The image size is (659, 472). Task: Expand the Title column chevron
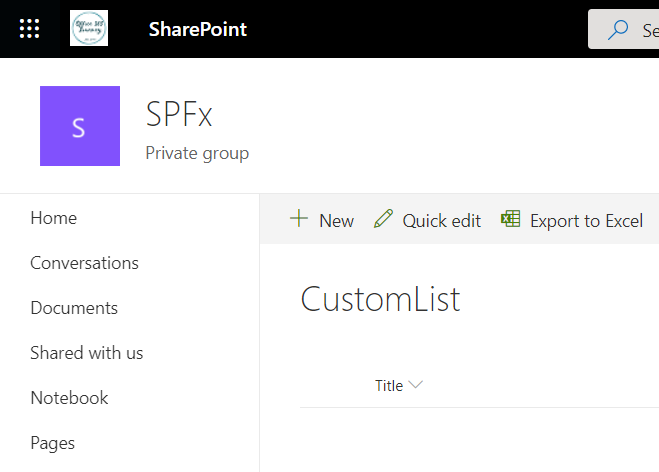(416, 386)
